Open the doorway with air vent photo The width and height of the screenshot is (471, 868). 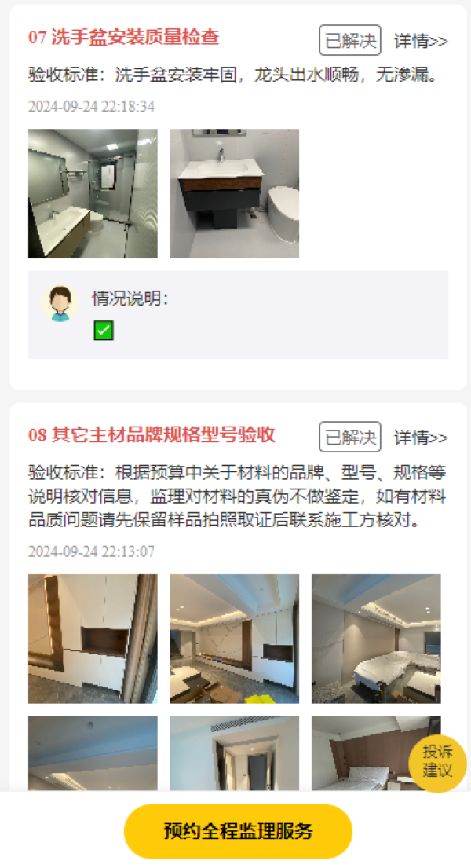[x=235, y=753]
